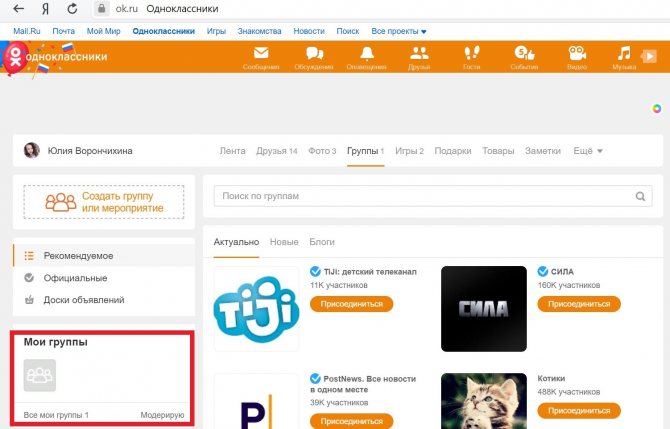Click the search magnifier in group search
Screen dimensions: 670x429
click(640, 196)
